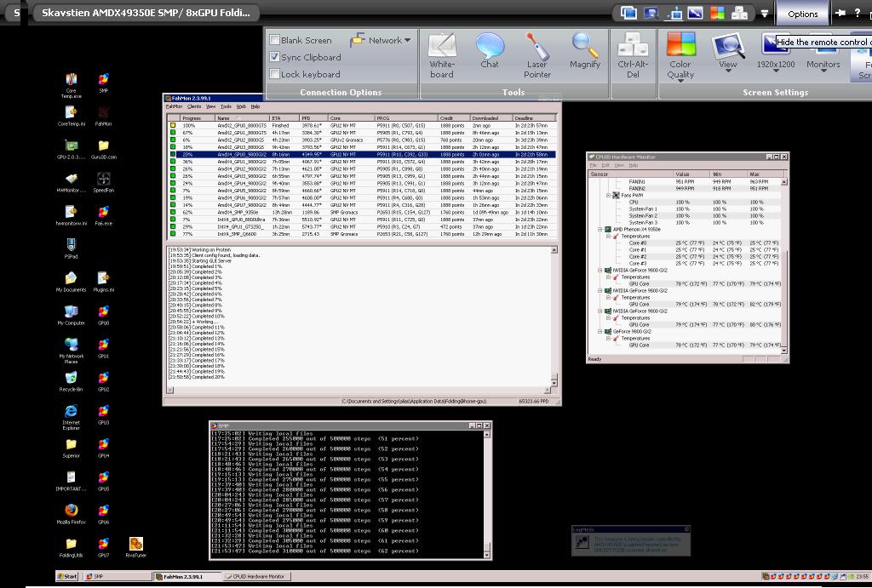Click the Hardware Monitor vertical scrollbar down arrow
The width and height of the screenshot is (872, 588).
coord(785,351)
